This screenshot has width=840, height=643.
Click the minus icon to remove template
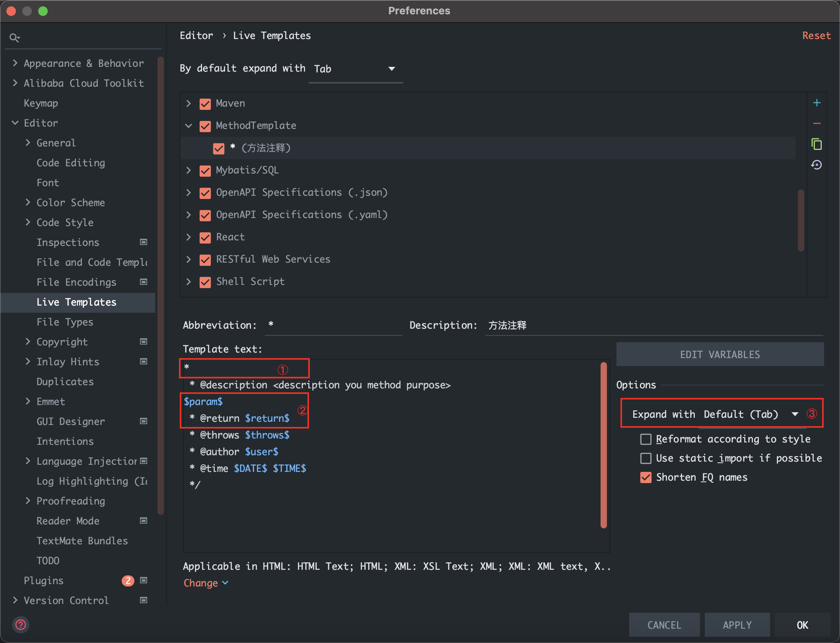coord(817,124)
